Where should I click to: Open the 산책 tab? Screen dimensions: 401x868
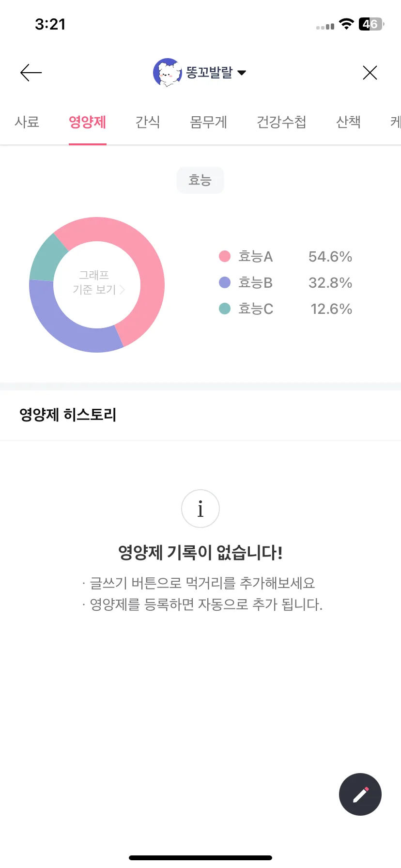pos(349,122)
